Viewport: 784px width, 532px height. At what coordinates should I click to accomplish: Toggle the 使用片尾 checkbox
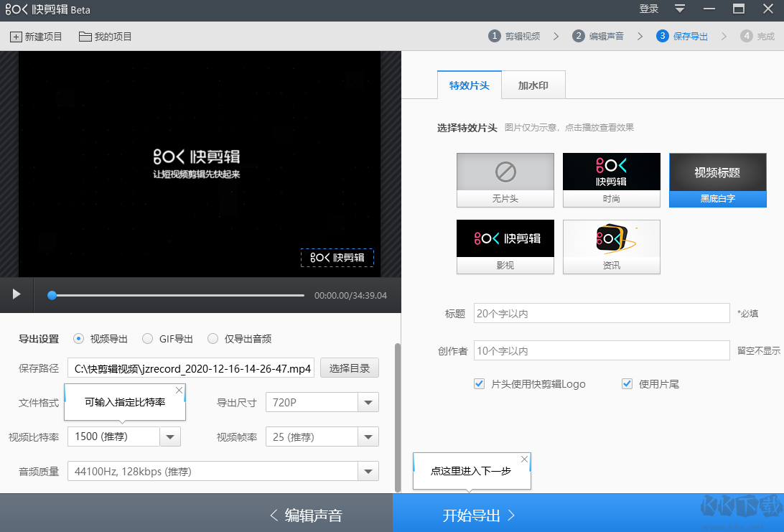(x=627, y=384)
